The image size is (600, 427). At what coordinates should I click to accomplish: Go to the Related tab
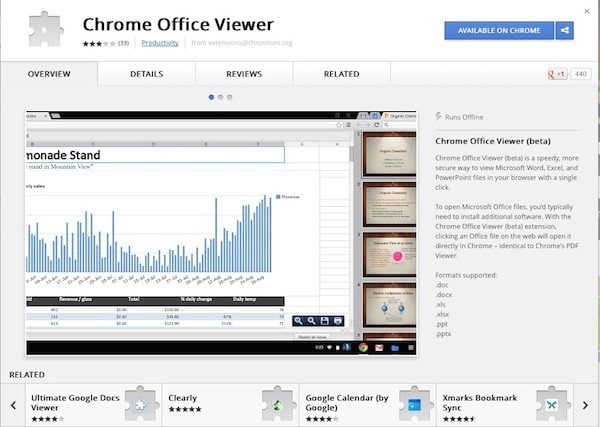click(341, 74)
